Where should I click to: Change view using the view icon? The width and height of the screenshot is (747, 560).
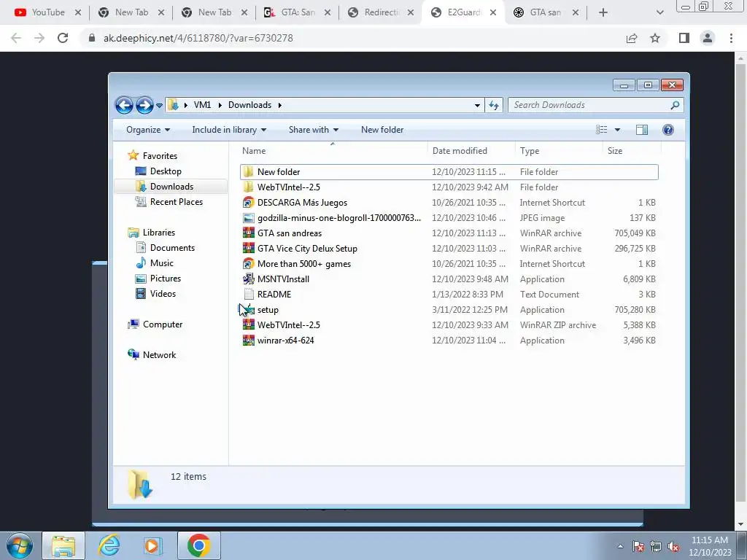(601, 130)
